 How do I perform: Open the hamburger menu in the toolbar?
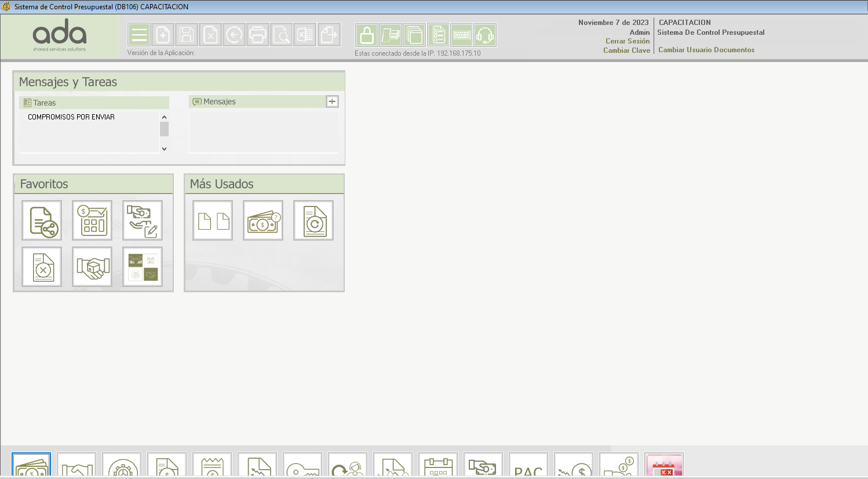139,35
